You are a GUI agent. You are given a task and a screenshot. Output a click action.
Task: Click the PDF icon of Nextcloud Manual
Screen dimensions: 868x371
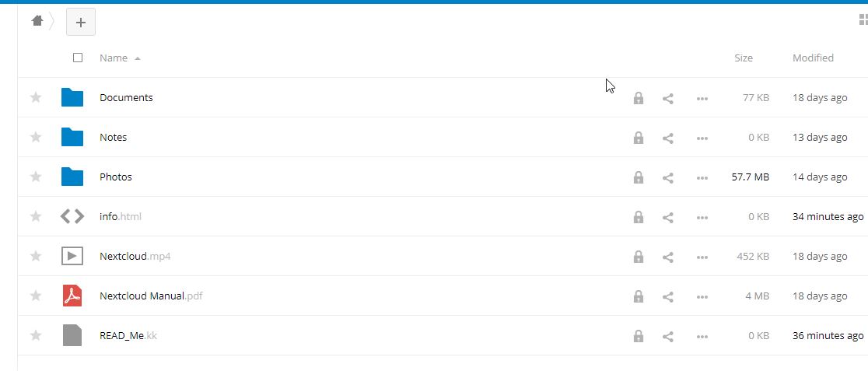click(72, 296)
